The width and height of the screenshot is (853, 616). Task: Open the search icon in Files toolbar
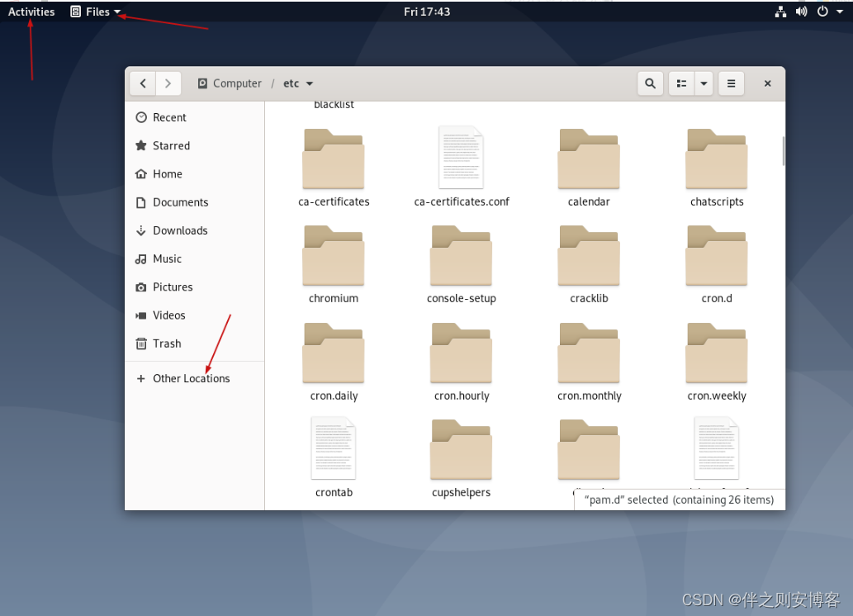[x=650, y=83]
